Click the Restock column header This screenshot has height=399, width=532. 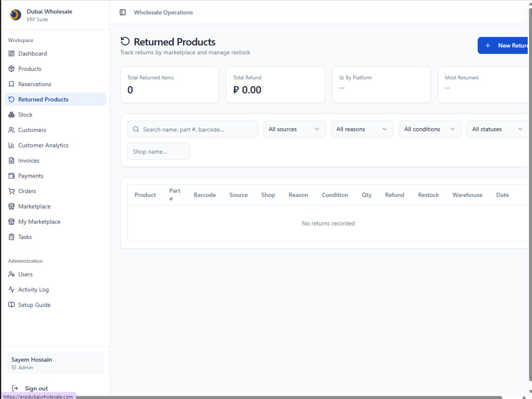428,195
